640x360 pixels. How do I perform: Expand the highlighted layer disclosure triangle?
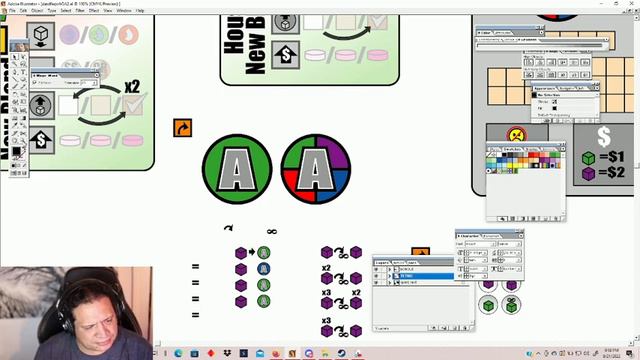tap(390, 276)
